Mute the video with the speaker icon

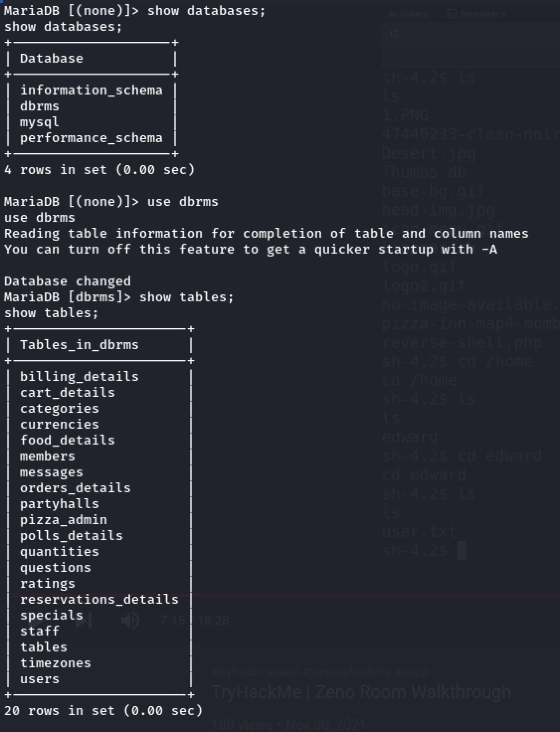tap(130, 620)
